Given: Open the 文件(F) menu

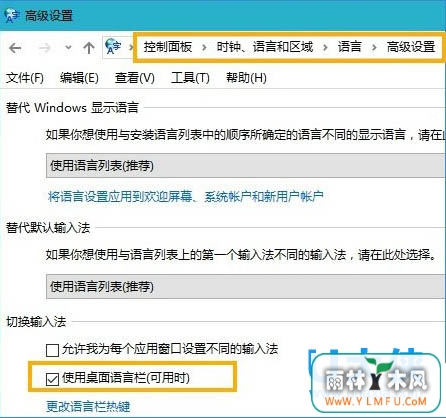Looking at the screenshot, I should [25, 78].
